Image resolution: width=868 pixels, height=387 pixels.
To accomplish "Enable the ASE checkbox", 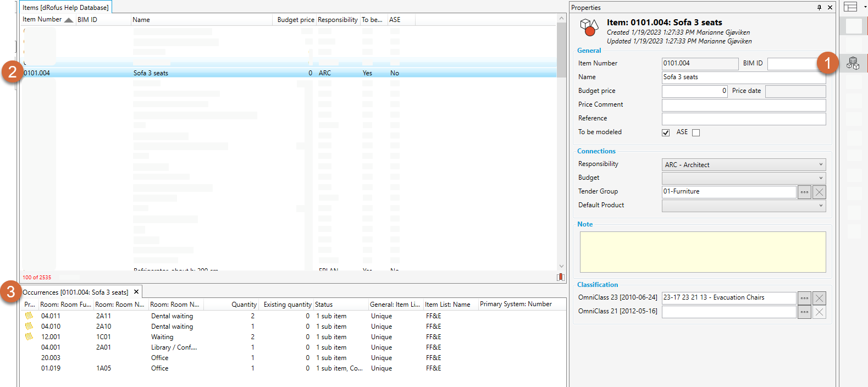I will pyautogui.click(x=696, y=132).
